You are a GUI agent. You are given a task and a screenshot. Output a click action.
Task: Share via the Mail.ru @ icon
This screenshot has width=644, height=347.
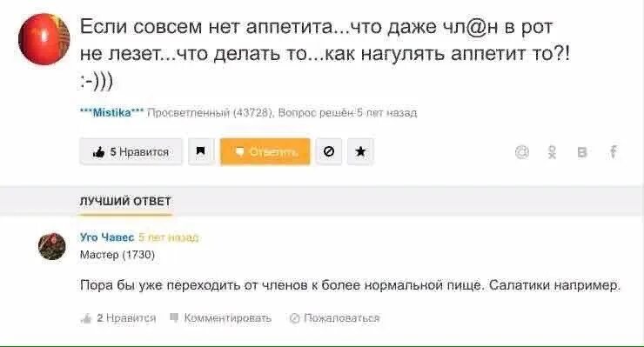[522, 152]
